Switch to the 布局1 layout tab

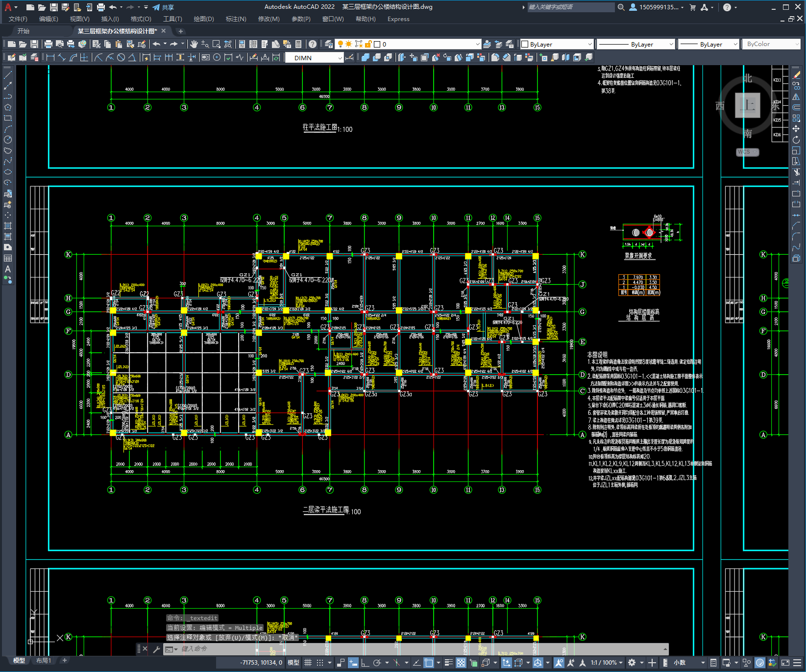pos(43,660)
